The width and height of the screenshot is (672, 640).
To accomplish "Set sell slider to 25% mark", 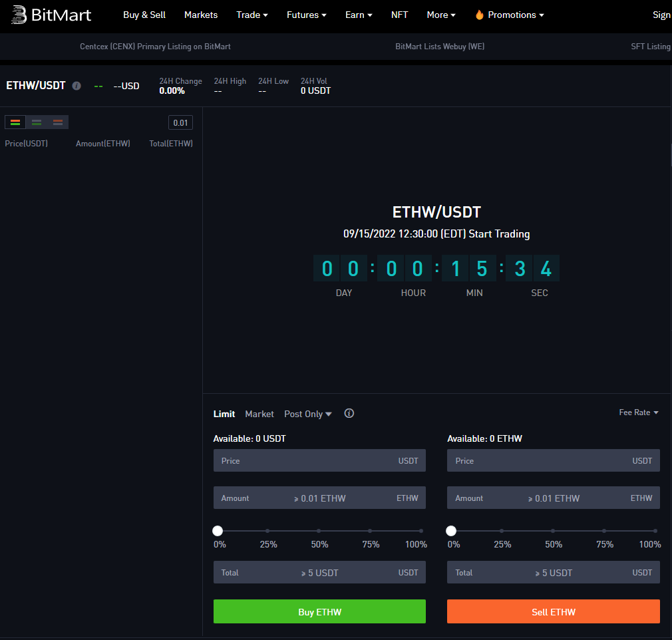I will tap(502, 531).
